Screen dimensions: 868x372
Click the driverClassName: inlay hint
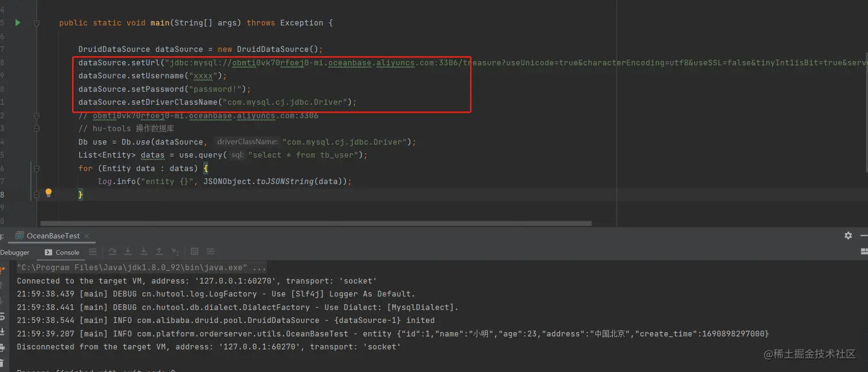coord(247,142)
